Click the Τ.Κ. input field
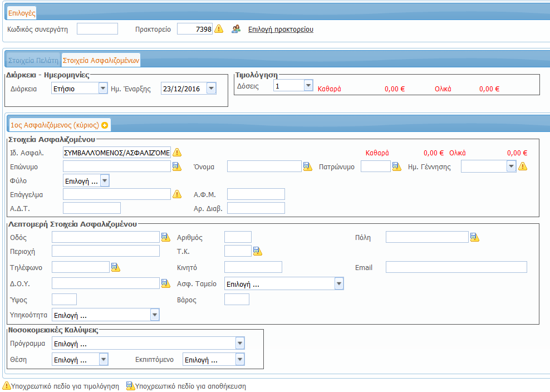550x392 pixels. pos(238,251)
